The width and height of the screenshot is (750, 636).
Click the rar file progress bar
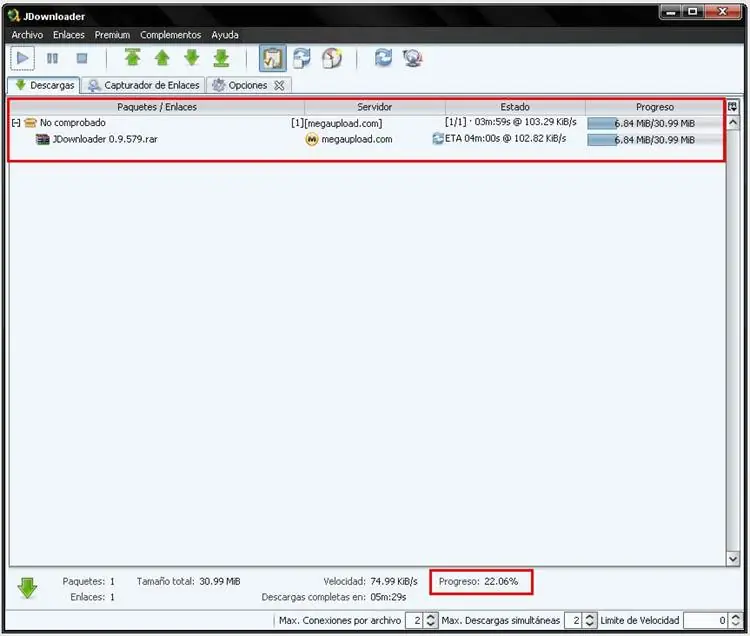[x=654, y=140]
